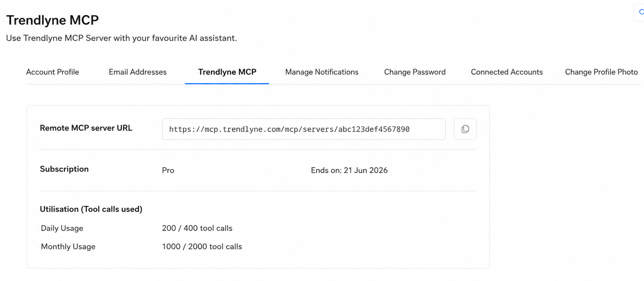Copy the remote MCP server URL
The image size is (644, 281).
tap(465, 129)
